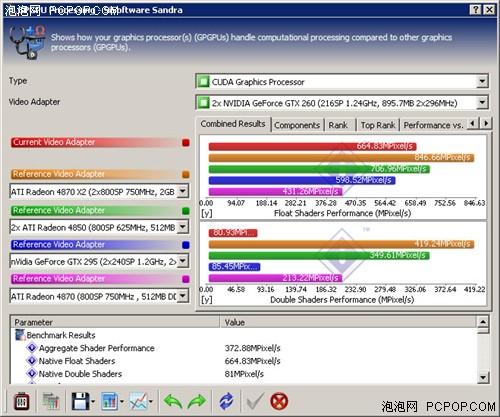500x417 pixels.
Task: Click the Benchmark Results folder icon
Action: coord(20,335)
